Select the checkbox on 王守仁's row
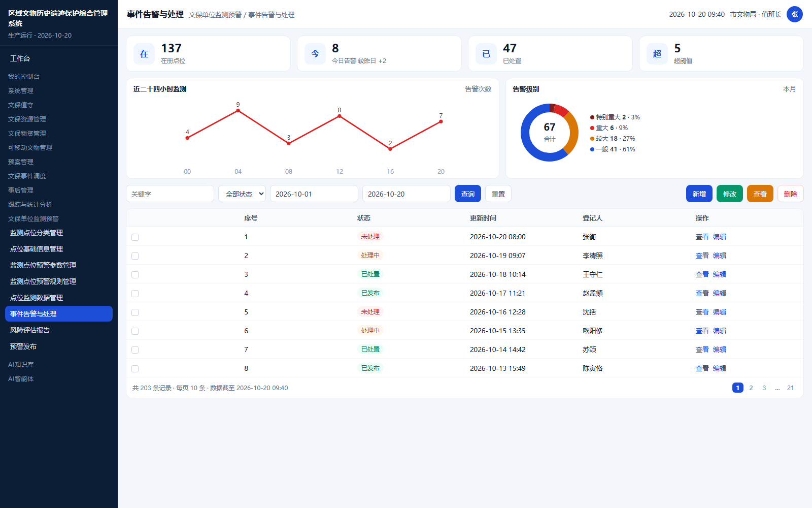 135,275
